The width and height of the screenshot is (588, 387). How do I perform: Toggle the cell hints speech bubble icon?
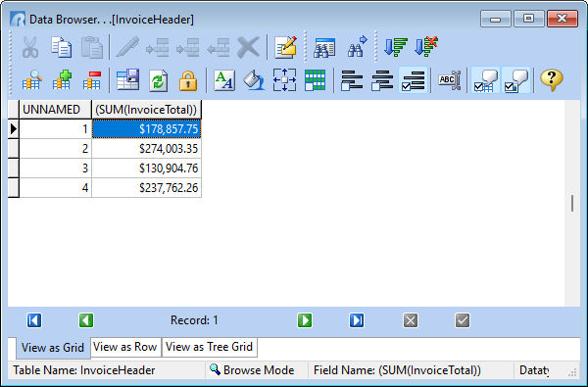(516, 80)
